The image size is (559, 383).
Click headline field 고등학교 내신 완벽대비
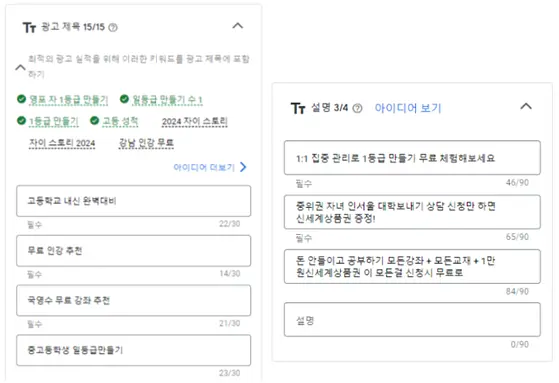tap(134, 201)
